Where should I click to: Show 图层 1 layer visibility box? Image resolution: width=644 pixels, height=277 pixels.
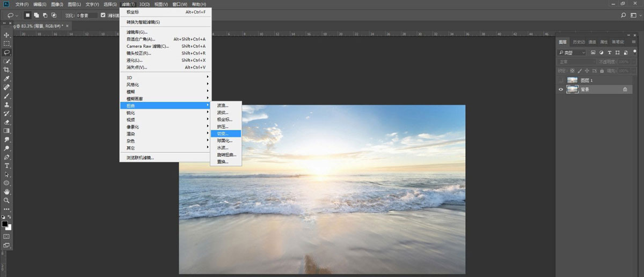click(x=561, y=80)
